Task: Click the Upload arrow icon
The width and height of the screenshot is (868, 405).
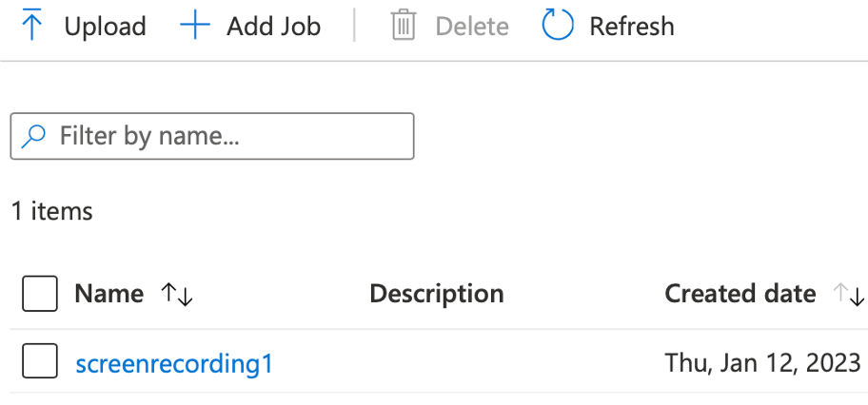Action: [32, 25]
